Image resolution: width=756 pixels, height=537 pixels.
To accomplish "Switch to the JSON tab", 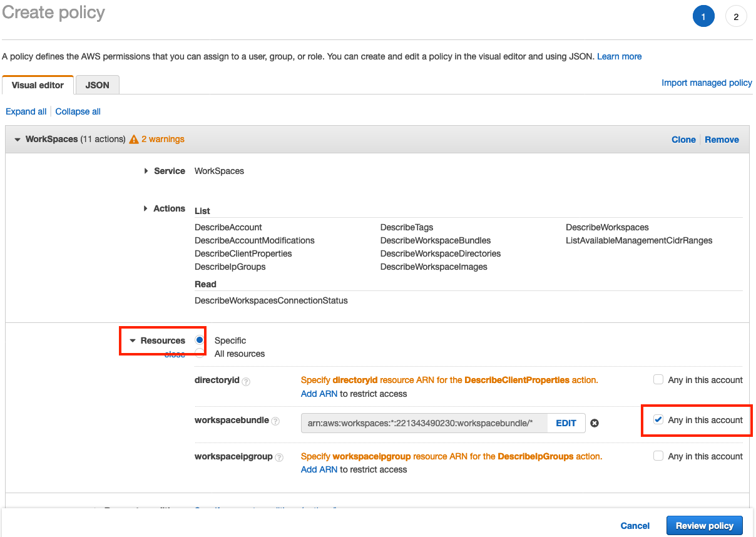I will click(97, 85).
